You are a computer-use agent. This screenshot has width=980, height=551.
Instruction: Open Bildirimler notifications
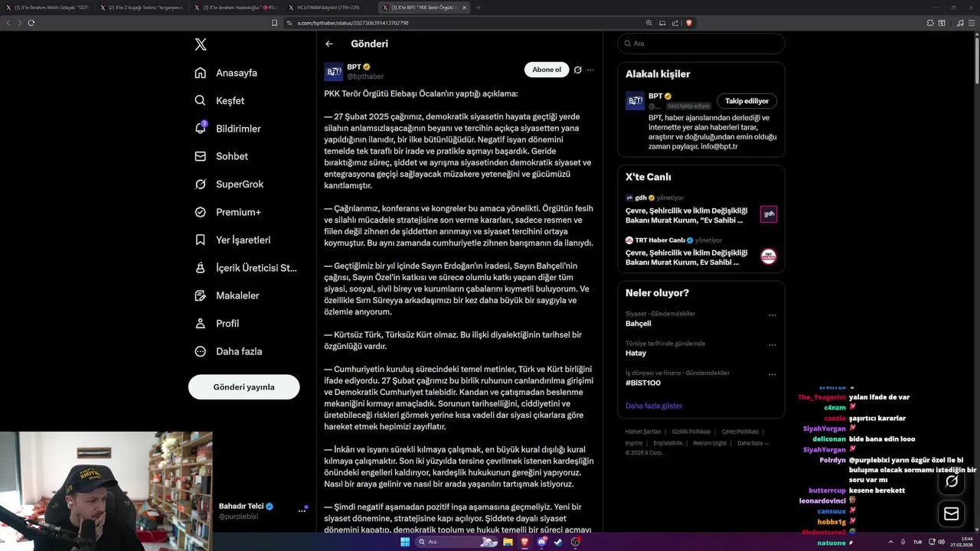point(227,129)
